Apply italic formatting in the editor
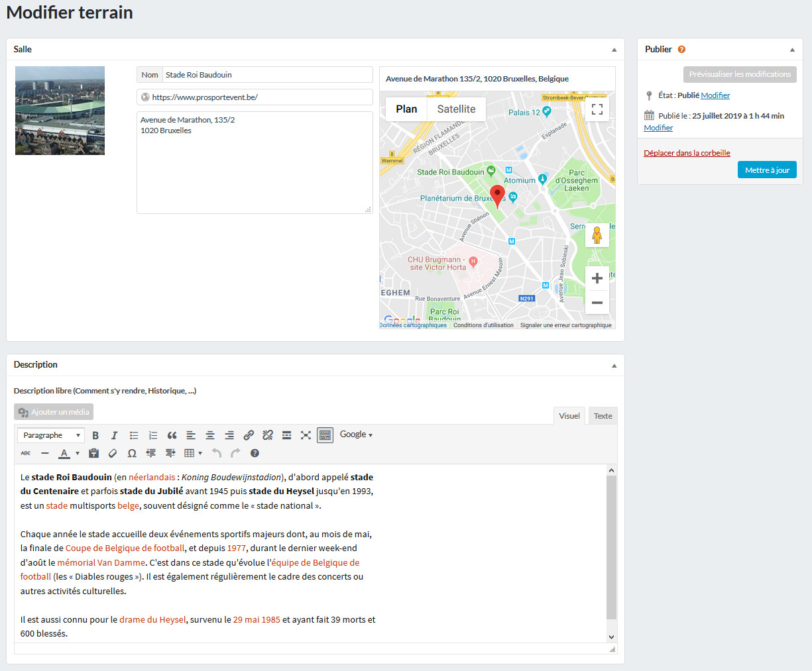Image resolution: width=812 pixels, height=671 pixels. (114, 435)
